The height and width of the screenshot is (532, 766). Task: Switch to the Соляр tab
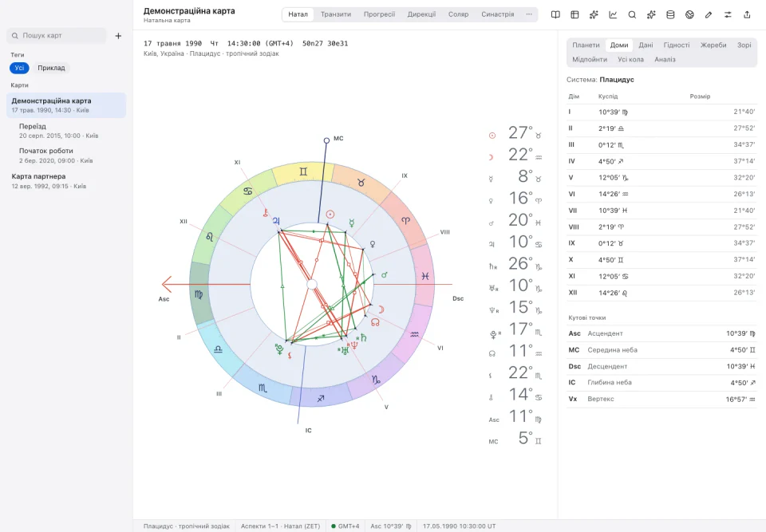click(x=458, y=14)
